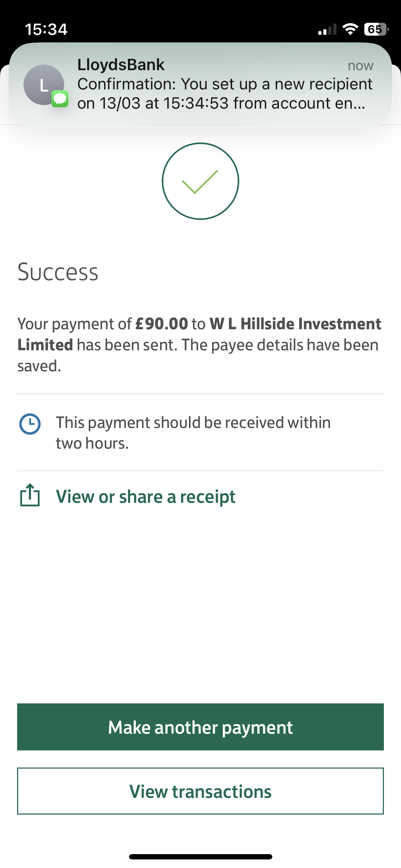Tap the blue clock icon
The image size is (401, 868).
[x=30, y=424]
